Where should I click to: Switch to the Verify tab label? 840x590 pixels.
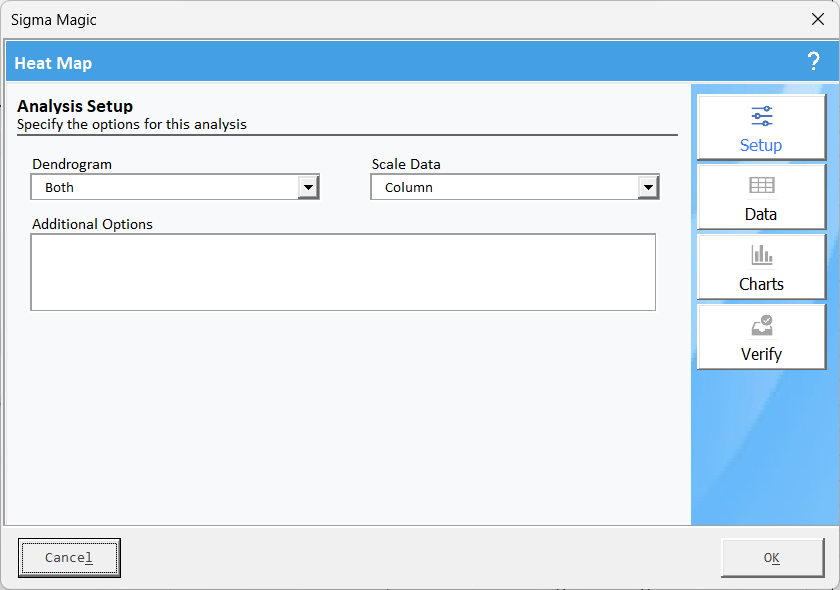tap(761, 354)
